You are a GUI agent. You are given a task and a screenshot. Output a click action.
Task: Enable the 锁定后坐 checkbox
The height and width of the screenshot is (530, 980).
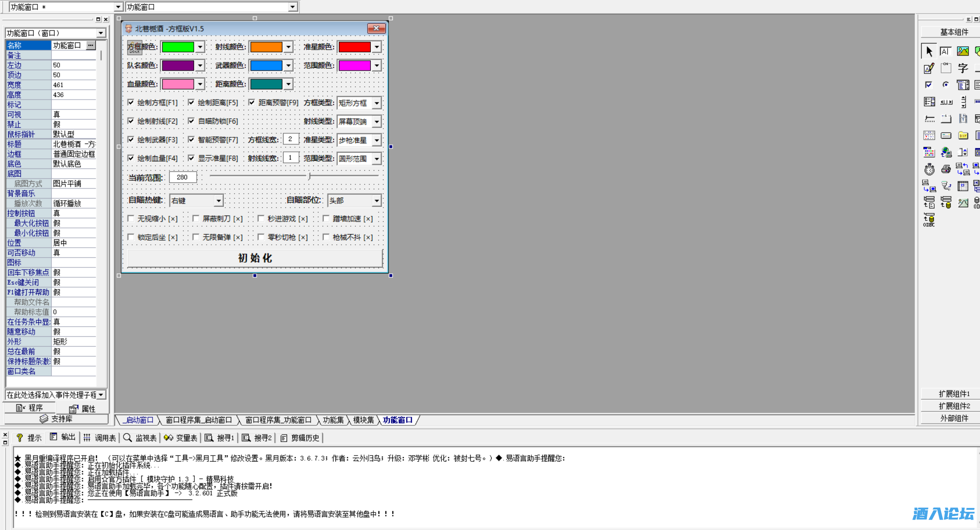[x=131, y=237]
